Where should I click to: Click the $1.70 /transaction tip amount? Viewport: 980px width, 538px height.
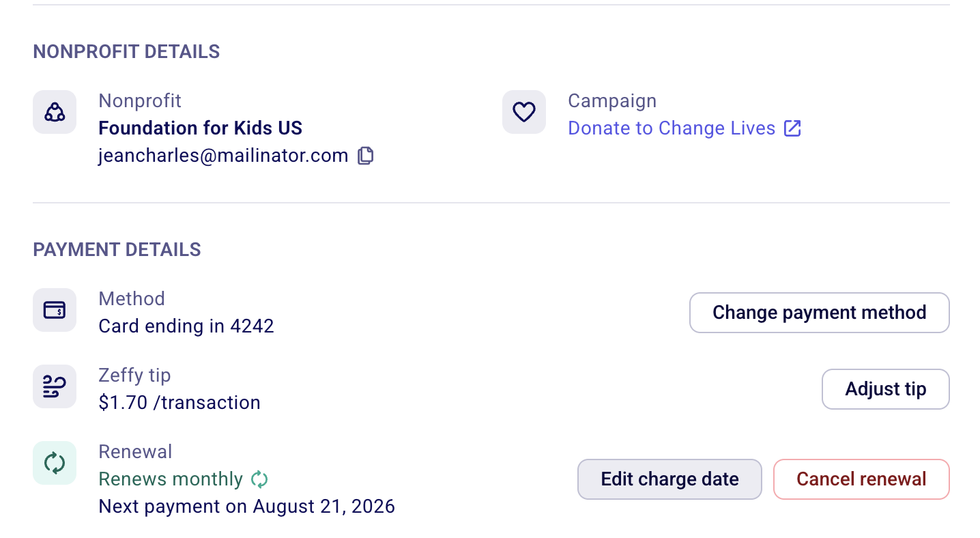179,403
